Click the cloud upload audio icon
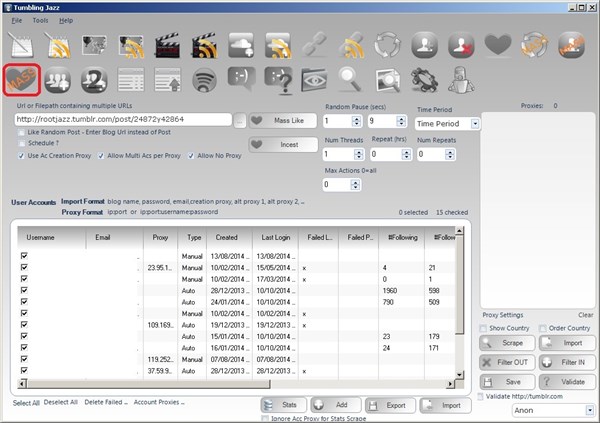Image resolution: width=600 pixels, height=423 pixels. tap(241, 45)
